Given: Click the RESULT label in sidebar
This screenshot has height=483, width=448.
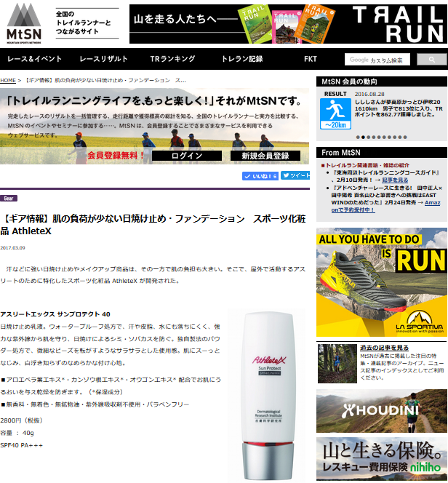Looking at the screenshot, I should (335, 94).
